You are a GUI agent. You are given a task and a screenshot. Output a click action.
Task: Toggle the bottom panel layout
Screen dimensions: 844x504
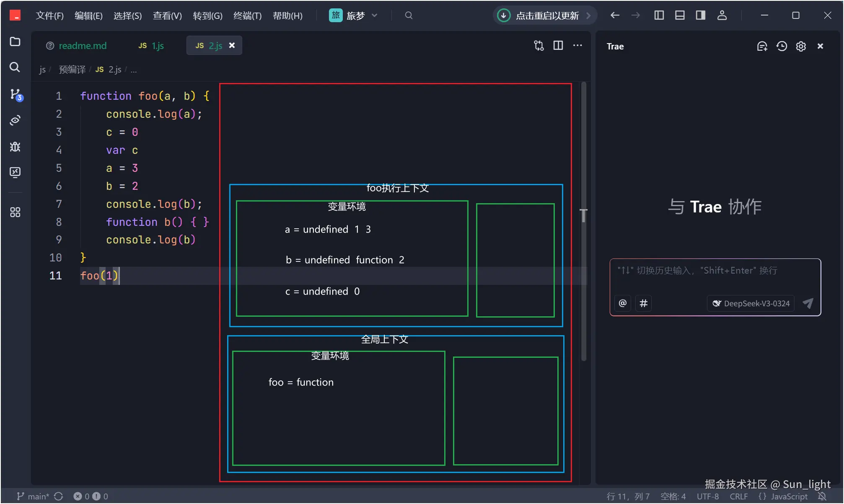[680, 16]
